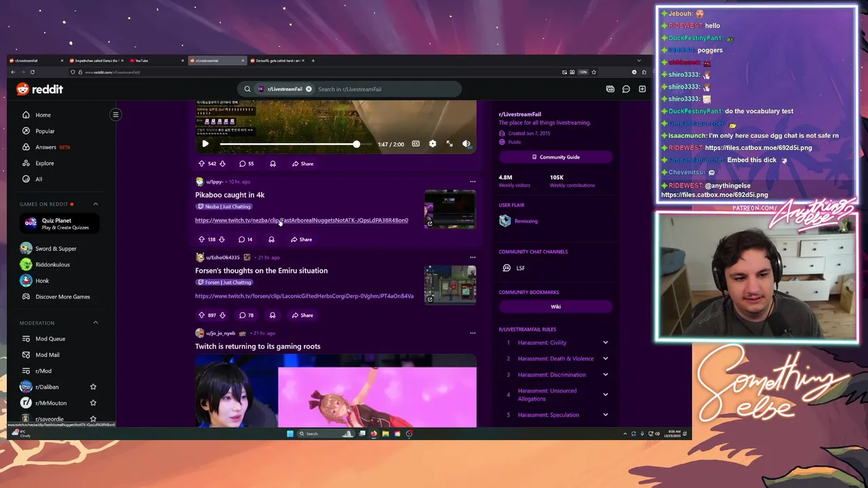The height and width of the screenshot is (488, 868).
Task: Open the Quiz Planet game card
Action: (60, 223)
